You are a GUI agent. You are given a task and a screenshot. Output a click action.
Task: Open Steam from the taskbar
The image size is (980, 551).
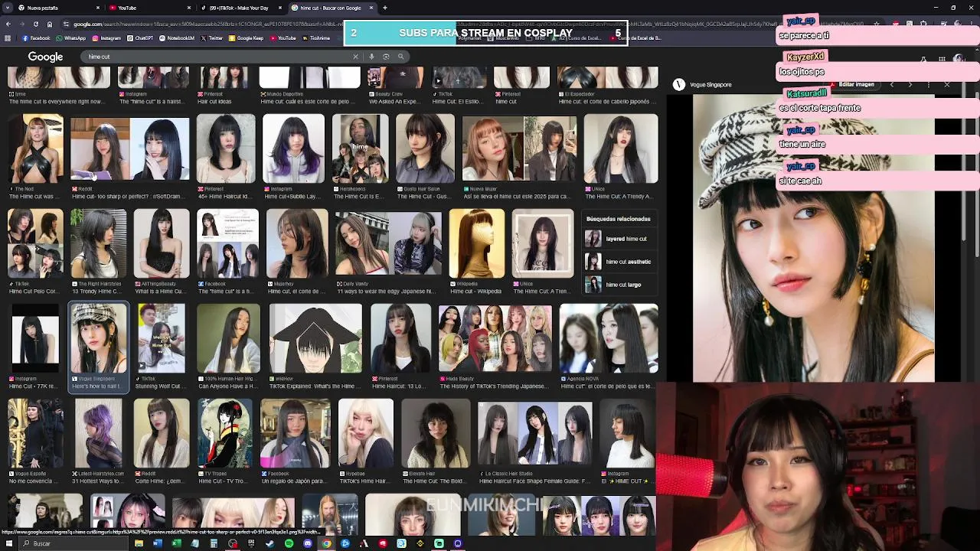pos(269,543)
